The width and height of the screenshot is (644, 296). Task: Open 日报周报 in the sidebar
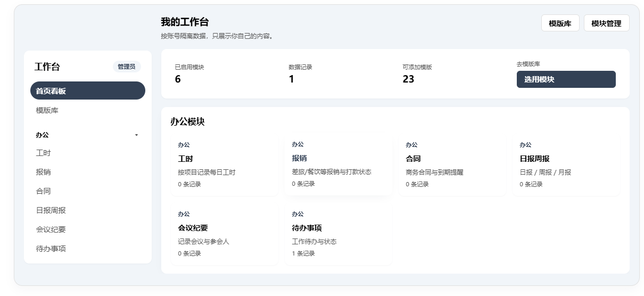tap(88, 211)
